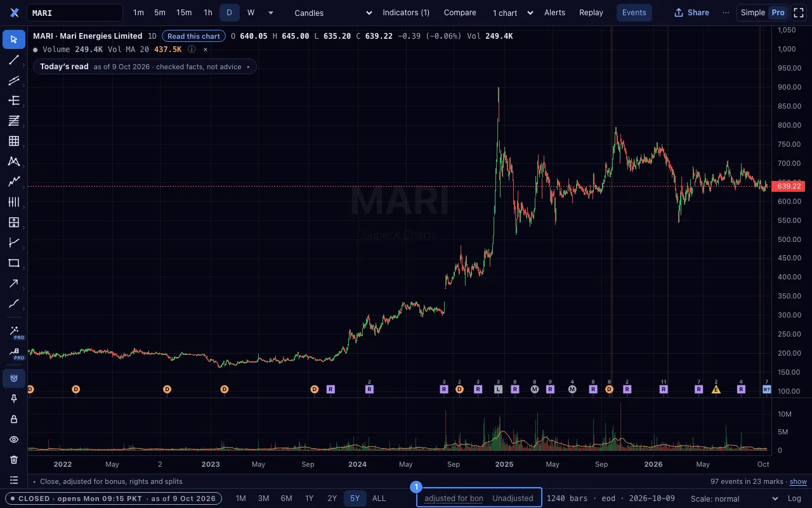Screen dimensions: 812x508
Task: Click Read this chart button
Action: coord(193,36)
